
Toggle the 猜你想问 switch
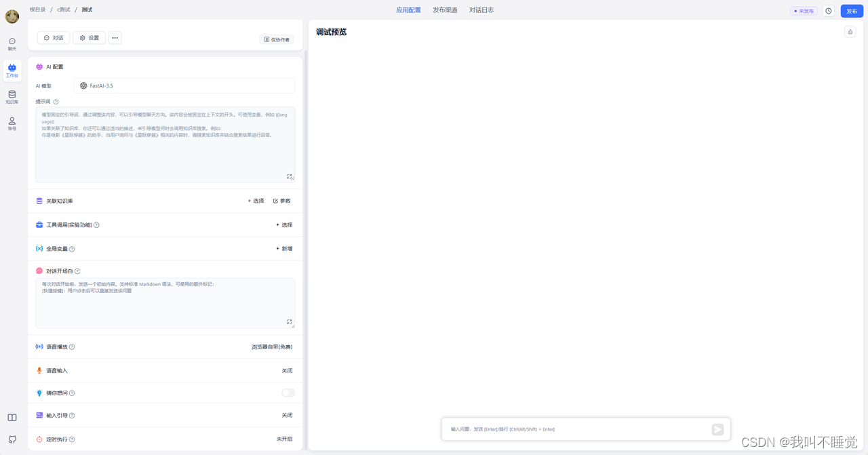[288, 393]
